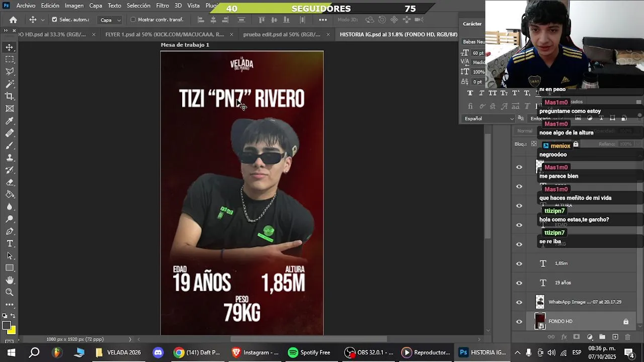This screenshot has width=644, height=362.
Task: Open the Capa auto-select dropdown
Action: pyautogui.click(x=111, y=20)
